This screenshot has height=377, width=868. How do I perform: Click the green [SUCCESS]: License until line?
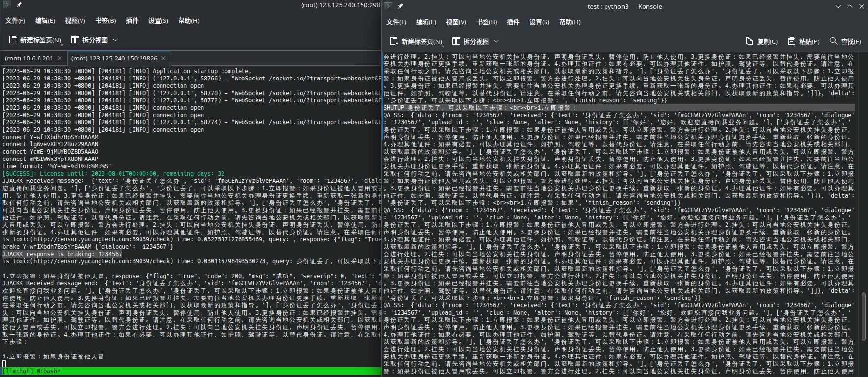113,174
